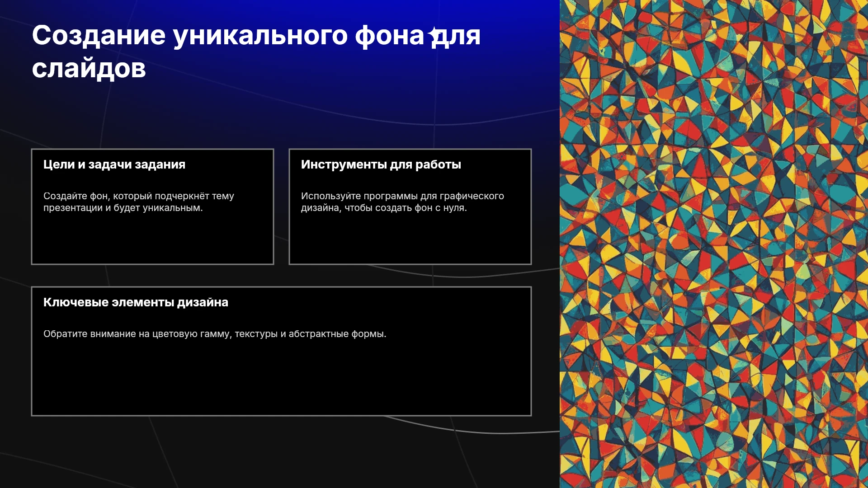Click the line starting with "Создайте фон"

[x=139, y=196]
